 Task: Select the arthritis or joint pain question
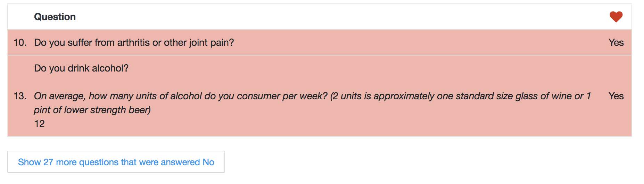click(x=134, y=42)
